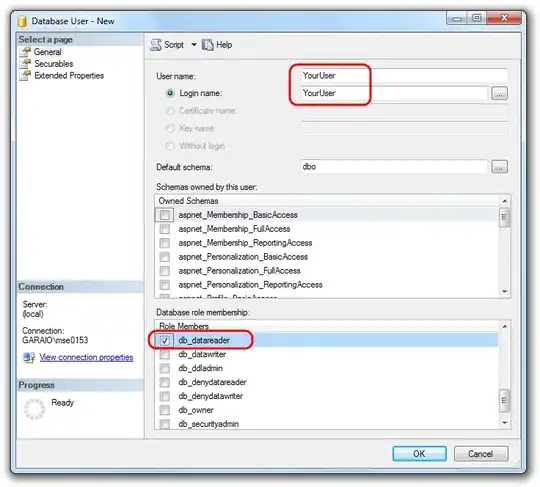The width and height of the screenshot is (540, 487).
Task: Check aspnet_Personalization_ReportingAccess schema
Action: (x=165, y=285)
